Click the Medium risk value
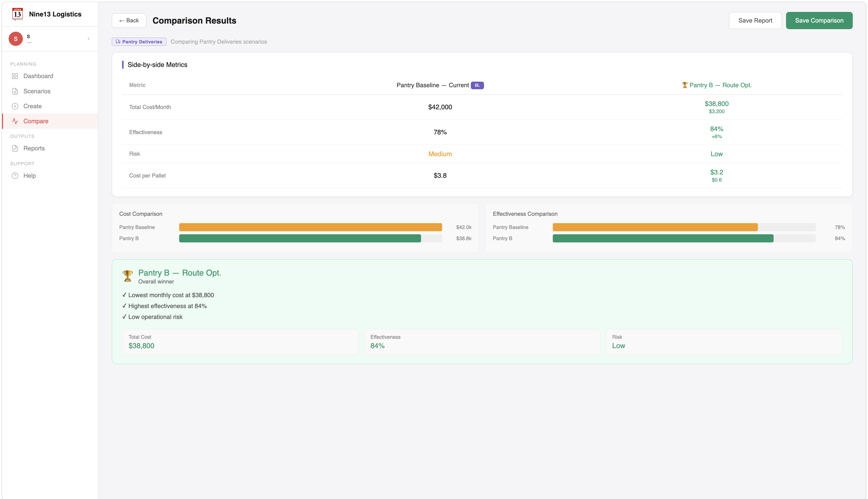 point(440,154)
